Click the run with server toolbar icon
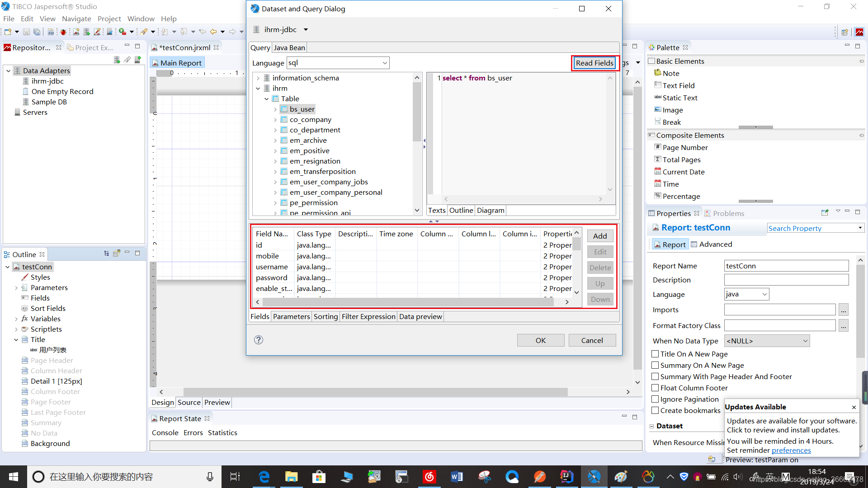The image size is (868, 488). pyautogui.click(x=122, y=32)
